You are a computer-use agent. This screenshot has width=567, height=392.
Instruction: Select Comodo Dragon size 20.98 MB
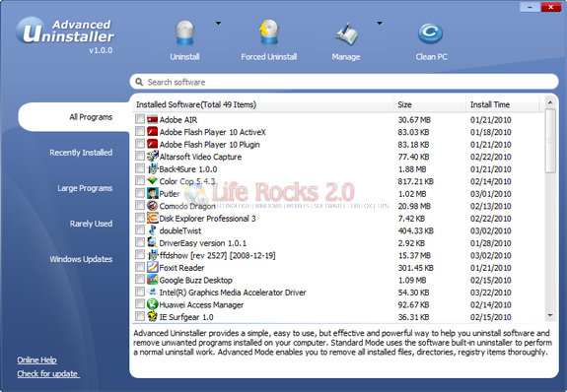tap(414, 206)
